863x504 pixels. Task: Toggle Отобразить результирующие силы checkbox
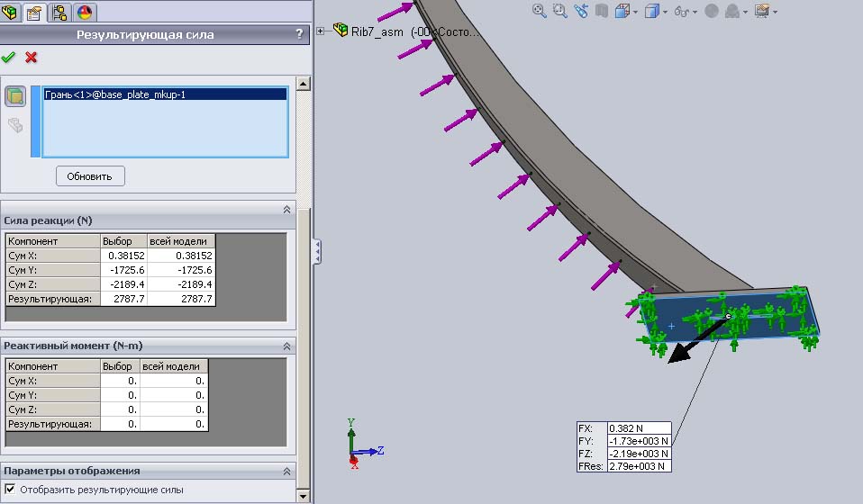tap(10, 489)
